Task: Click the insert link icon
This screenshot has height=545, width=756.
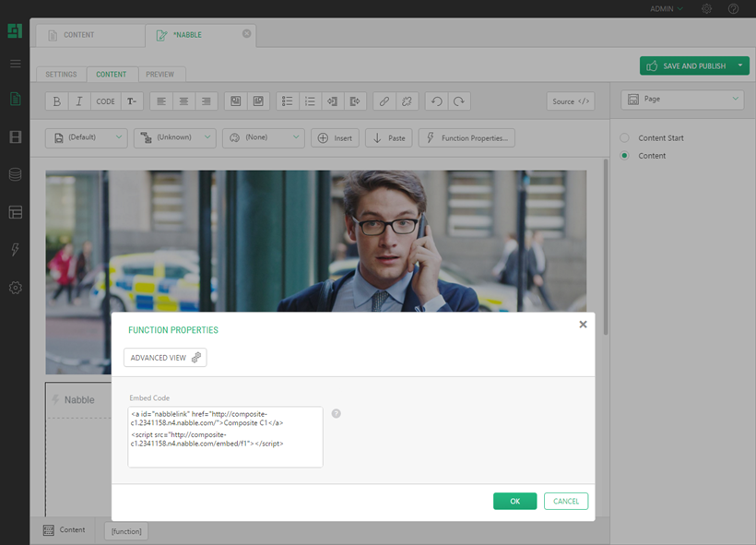Action: (x=384, y=101)
